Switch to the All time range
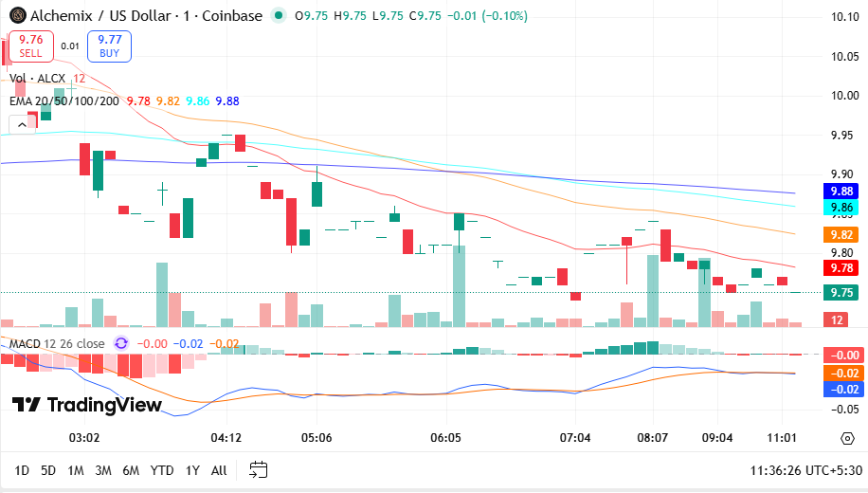The height and width of the screenshot is (493, 868). [x=219, y=470]
